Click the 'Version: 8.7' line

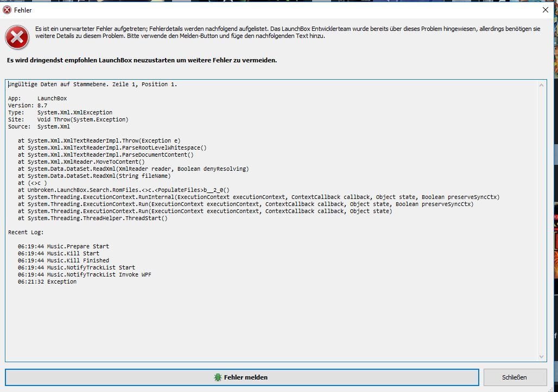click(28, 105)
